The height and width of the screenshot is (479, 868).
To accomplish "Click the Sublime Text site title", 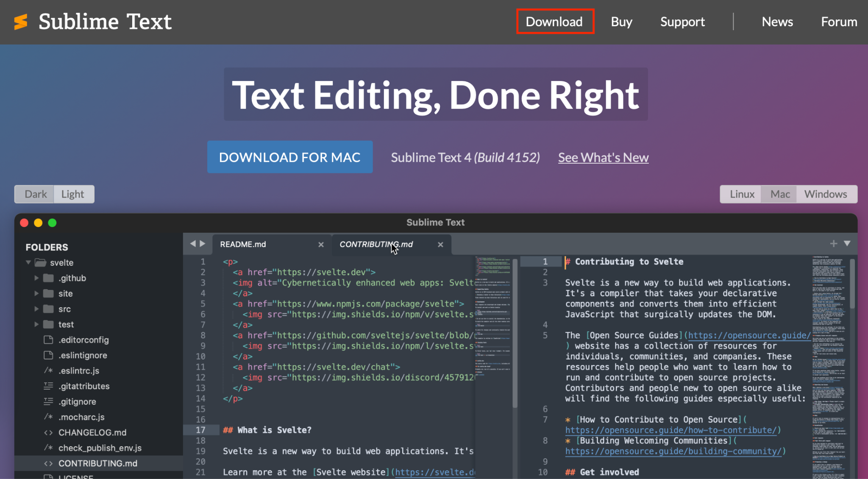I will (x=105, y=22).
